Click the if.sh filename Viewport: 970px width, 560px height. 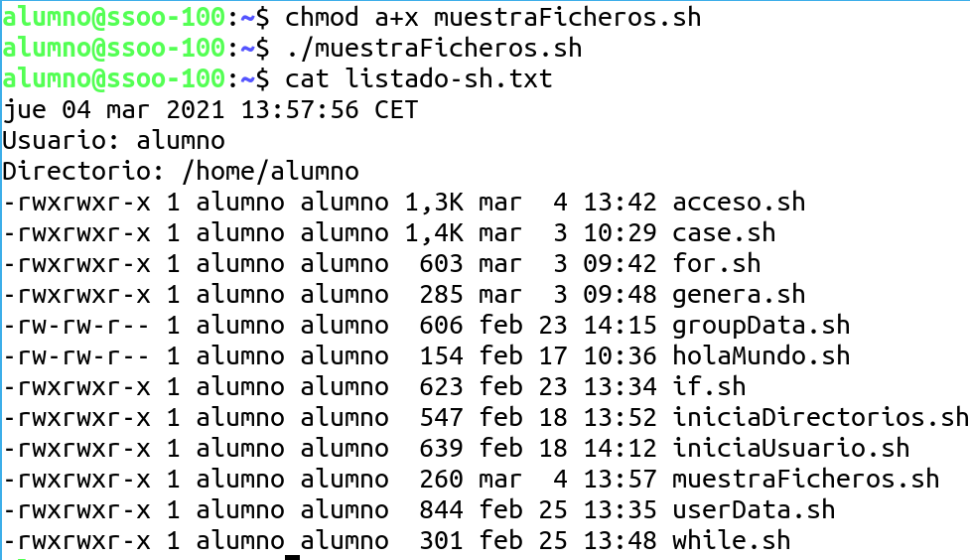pos(709,387)
